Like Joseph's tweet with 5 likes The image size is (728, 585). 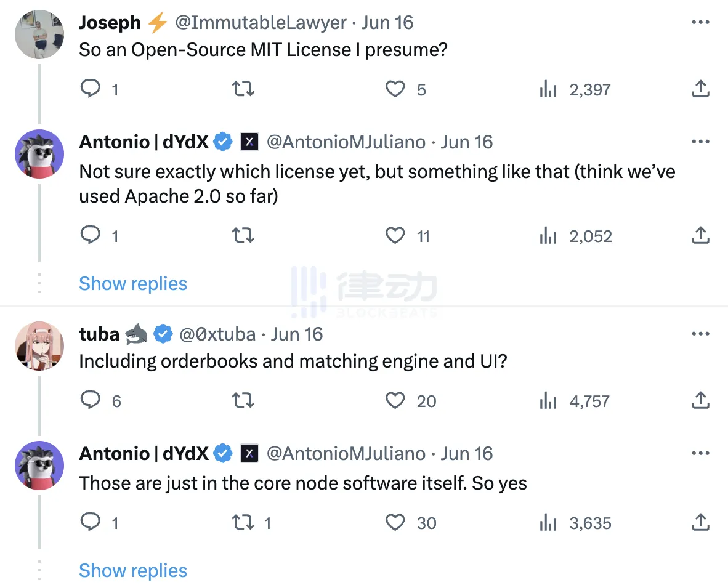395,90
